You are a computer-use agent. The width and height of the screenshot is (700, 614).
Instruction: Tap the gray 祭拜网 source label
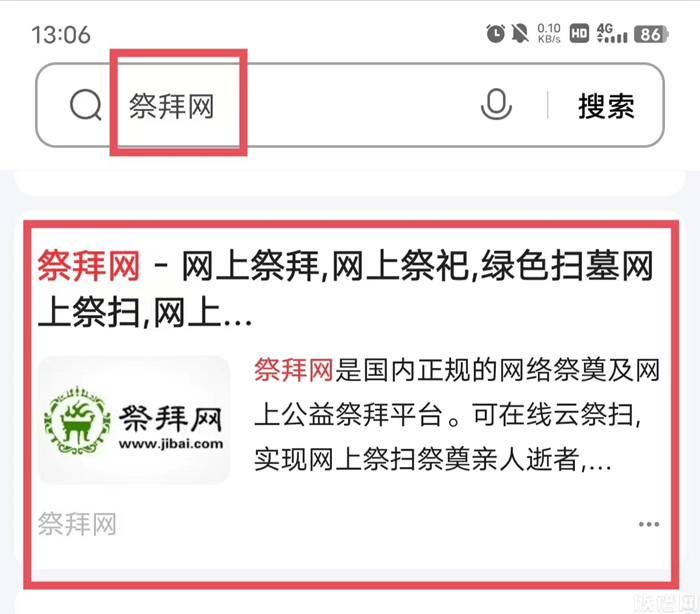[x=77, y=524]
